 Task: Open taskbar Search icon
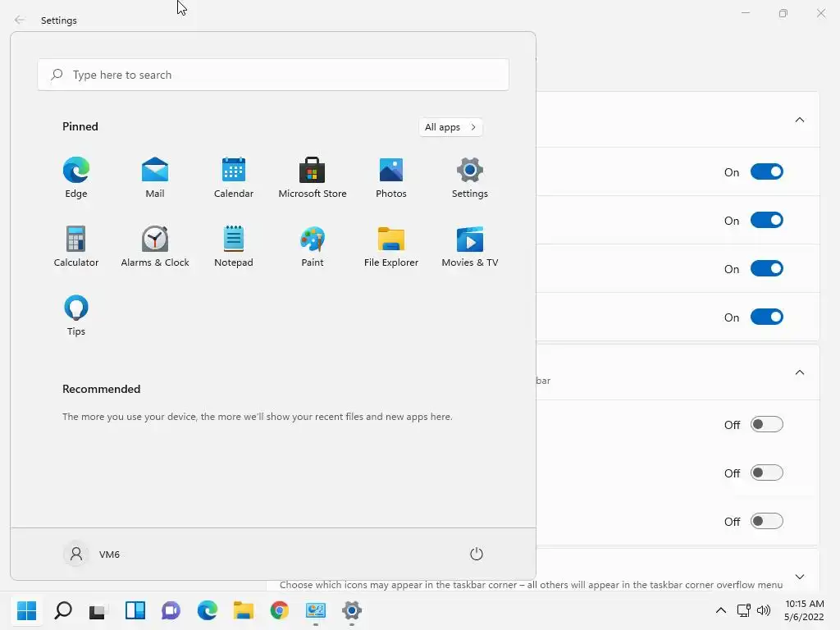point(63,610)
